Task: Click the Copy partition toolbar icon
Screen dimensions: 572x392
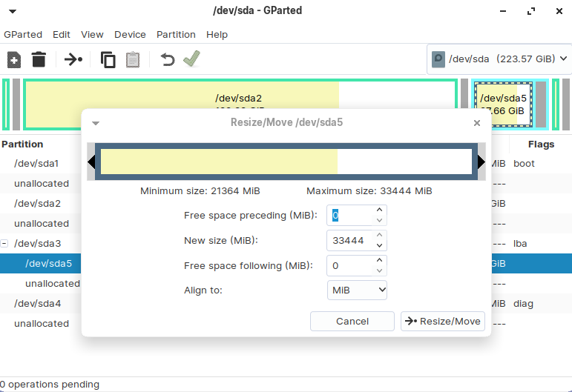Action: pos(108,60)
